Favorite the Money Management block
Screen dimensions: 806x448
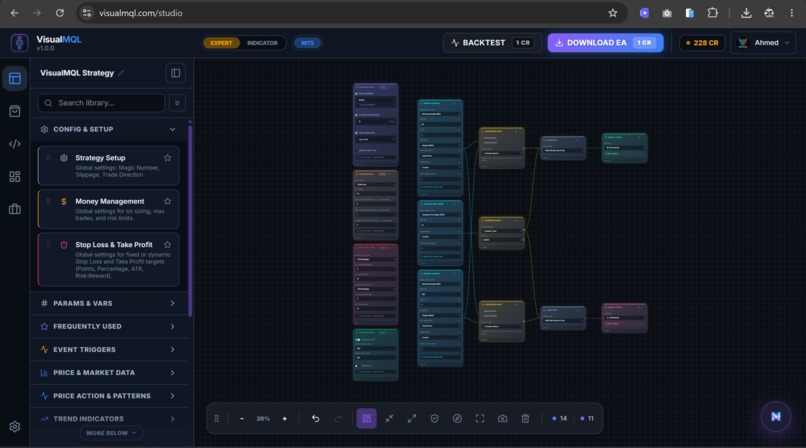point(167,201)
